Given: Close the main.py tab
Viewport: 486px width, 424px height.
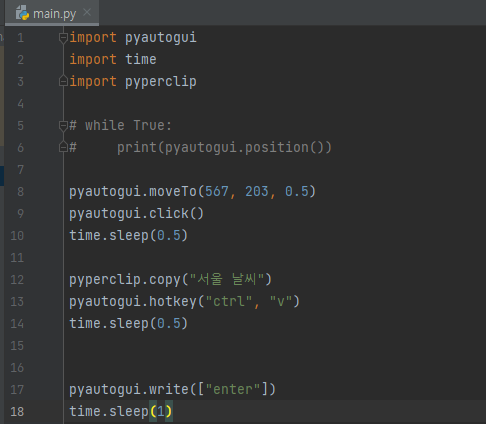Looking at the screenshot, I should (87, 13).
